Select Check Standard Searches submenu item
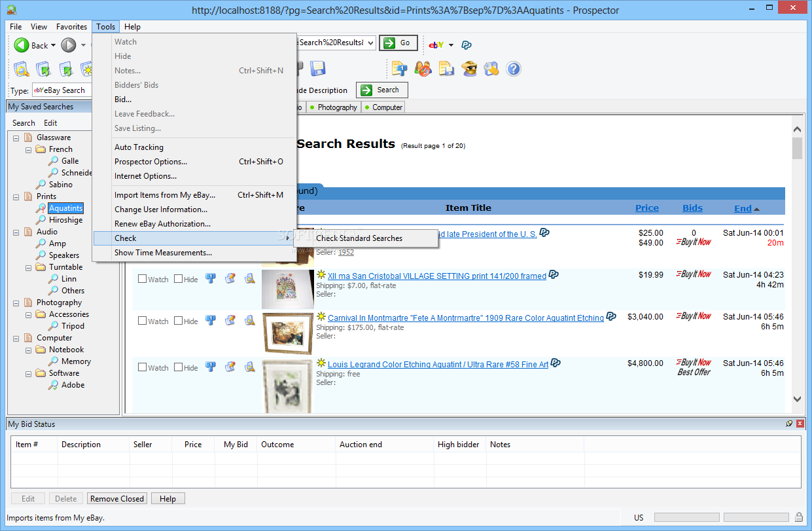Screen dimensions: 812x531 (366, 238)
